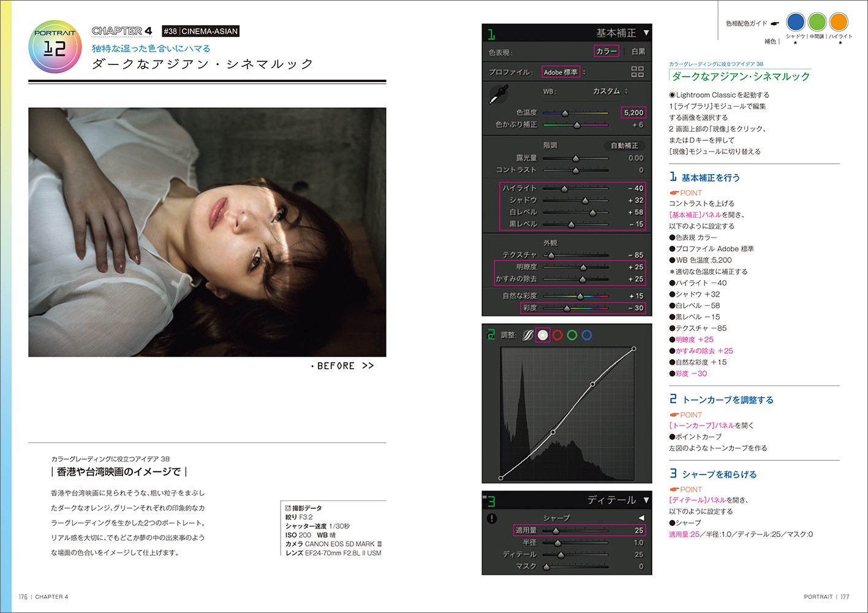Open the profile browser grid icon
Viewport: 868px width, 613px height.
click(637, 72)
